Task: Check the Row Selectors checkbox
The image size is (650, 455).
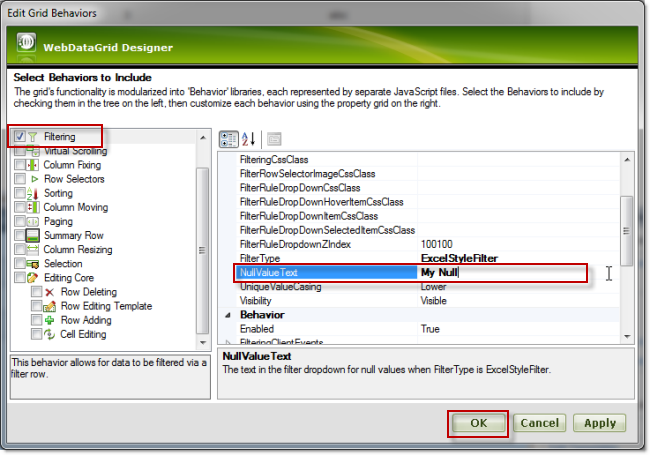Action: point(20,179)
